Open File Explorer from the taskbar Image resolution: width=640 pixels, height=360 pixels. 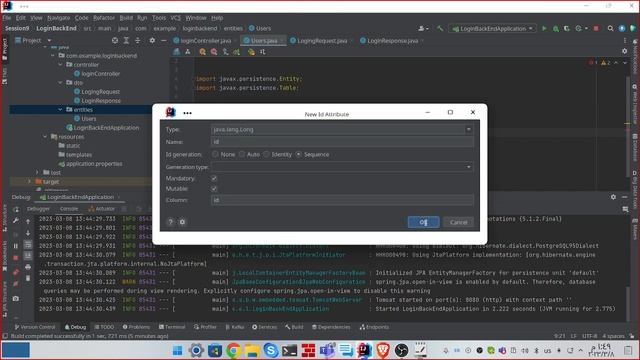[252, 350]
